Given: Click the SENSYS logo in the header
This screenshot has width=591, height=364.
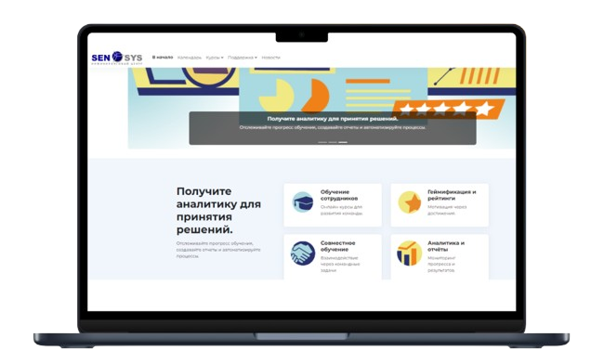Looking at the screenshot, I should point(117,58).
